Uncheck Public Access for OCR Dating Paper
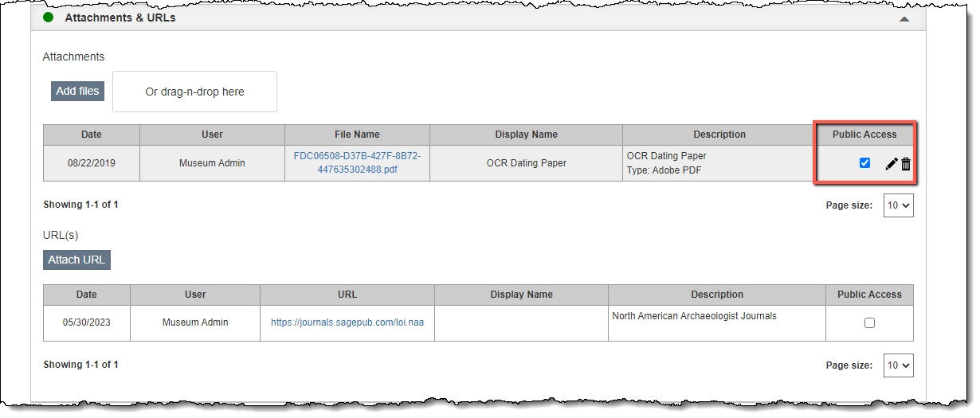The height and width of the screenshot is (418, 980). pyautogui.click(x=864, y=163)
